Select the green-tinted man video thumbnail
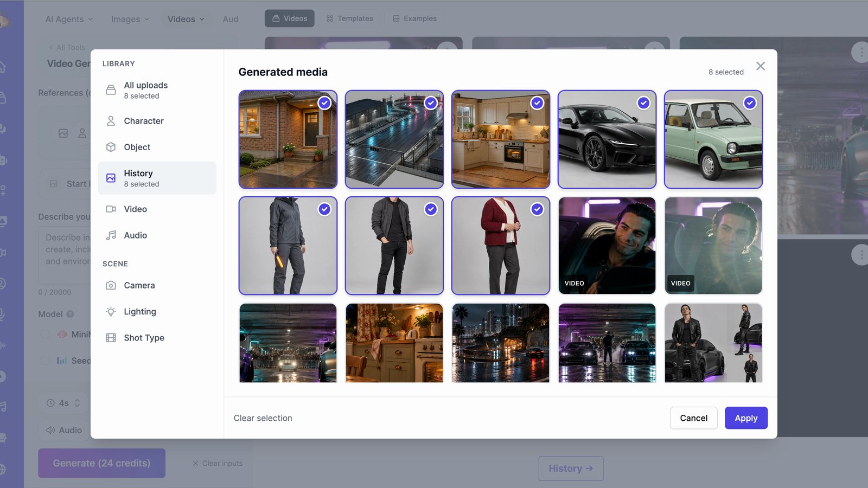The width and height of the screenshot is (868, 488). [x=713, y=246]
